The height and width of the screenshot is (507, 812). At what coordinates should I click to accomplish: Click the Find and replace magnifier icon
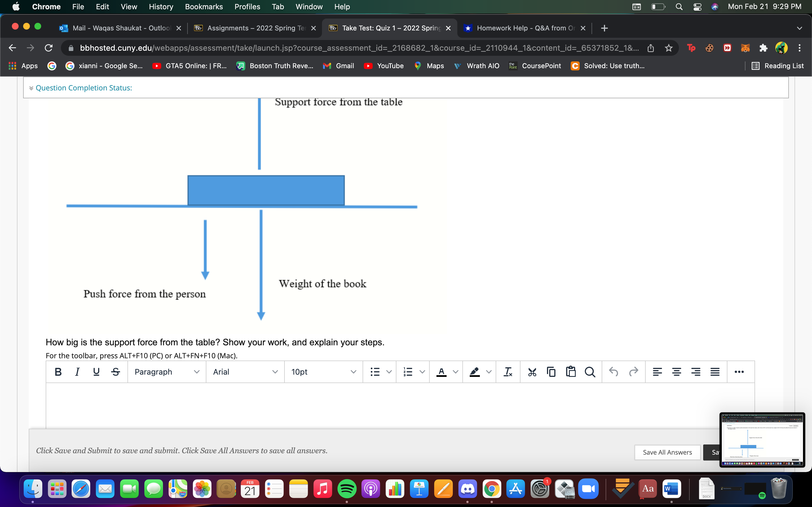[590, 372]
